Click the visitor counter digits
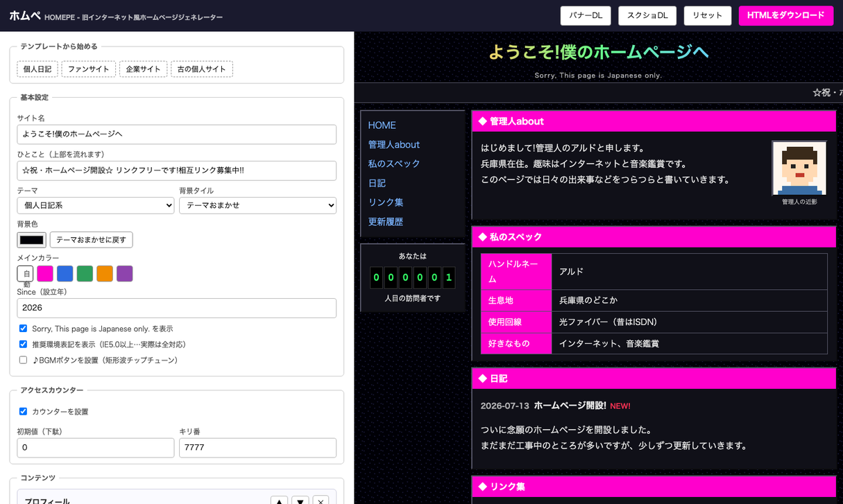 [413, 278]
